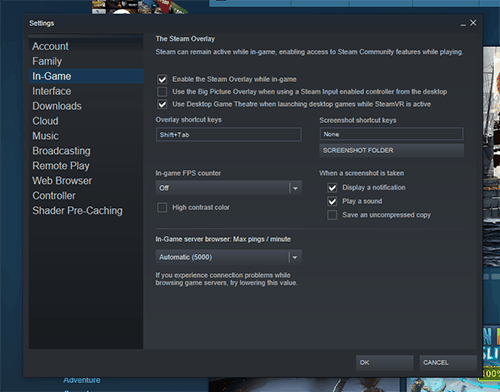The width and height of the screenshot is (500, 392).
Task: Click the Screenshot shortcut keys field
Action: point(391,134)
